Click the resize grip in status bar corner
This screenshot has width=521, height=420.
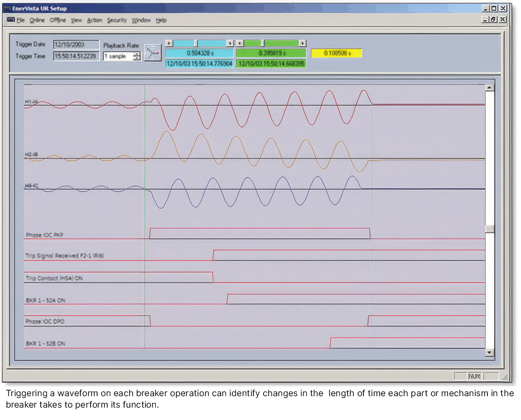(505, 377)
